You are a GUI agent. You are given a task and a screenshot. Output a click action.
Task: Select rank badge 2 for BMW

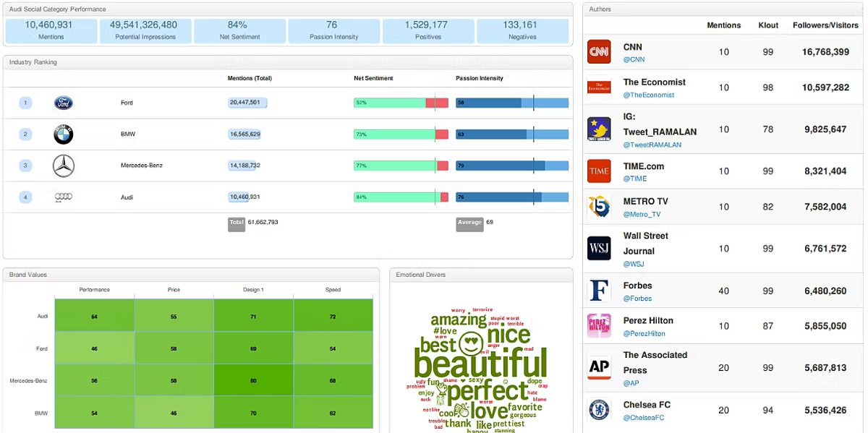pyautogui.click(x=25, y=134)
